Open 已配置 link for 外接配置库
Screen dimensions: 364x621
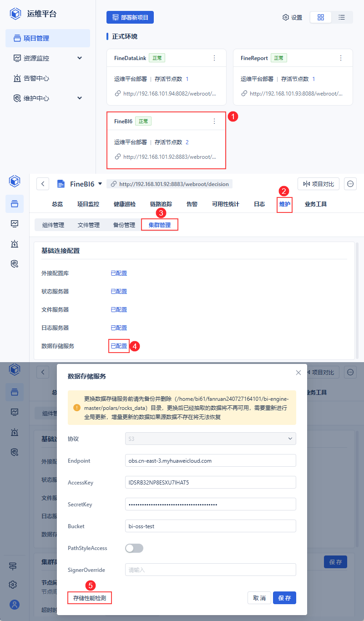click(x=119, y=273)
